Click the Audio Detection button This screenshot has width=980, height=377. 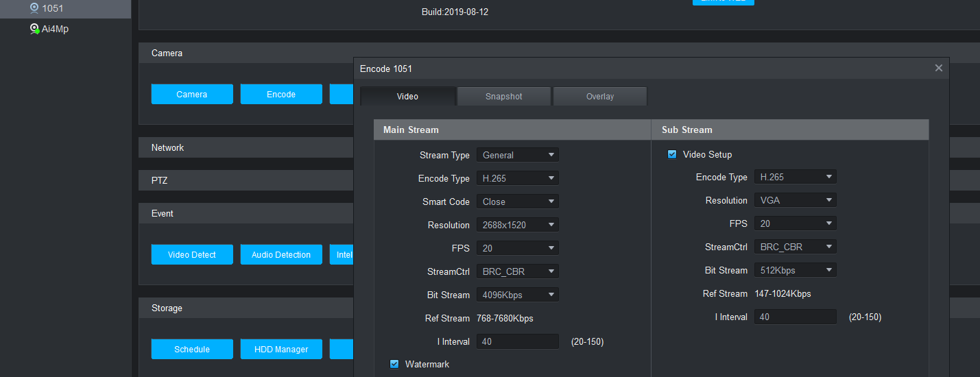pos(281,255)
